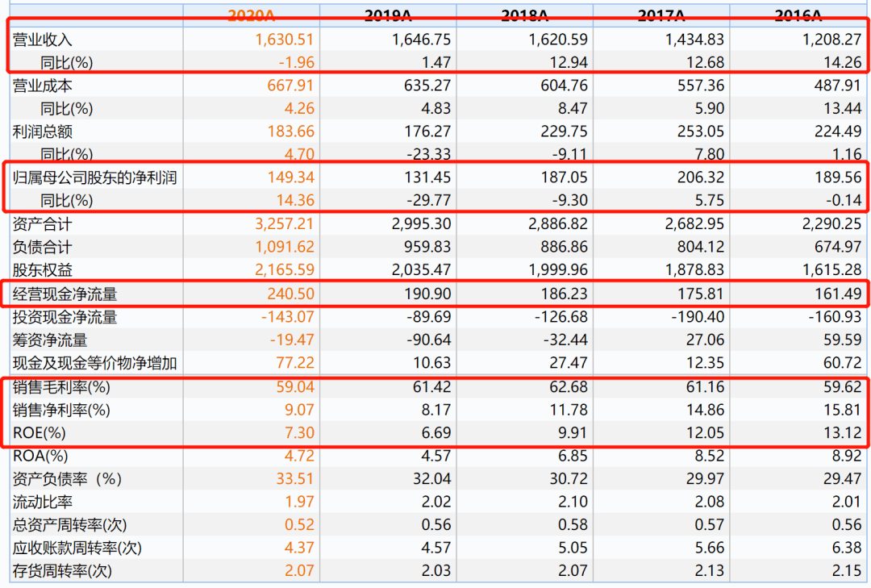Select the 利润总额 value 183.66
The height and width of the screenshot is (588, 871).
pyautogui.click(x=290, y=131)
